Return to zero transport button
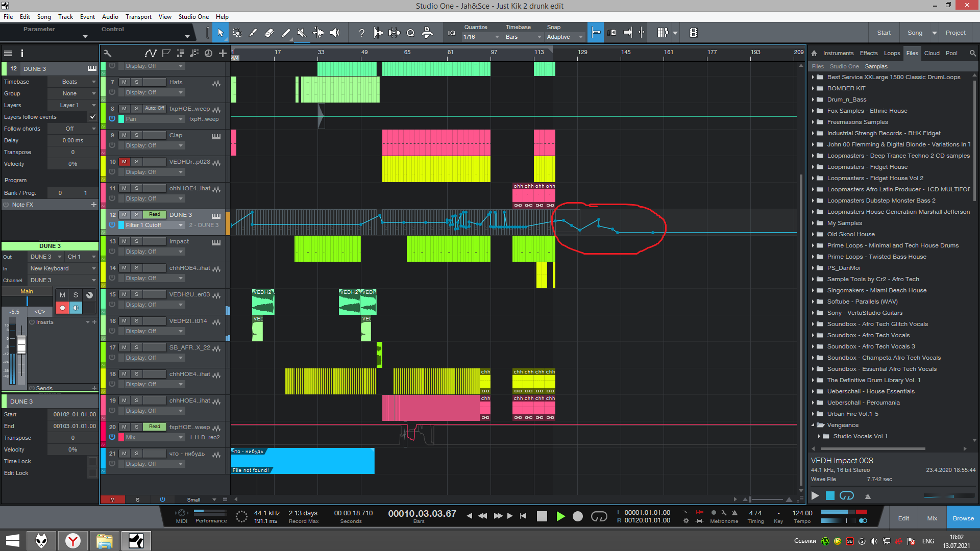980x551 pixels. click(x=523, y=516)
